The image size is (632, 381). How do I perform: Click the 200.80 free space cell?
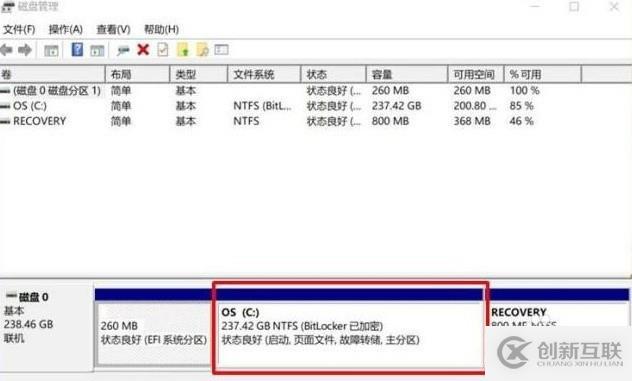475,106
